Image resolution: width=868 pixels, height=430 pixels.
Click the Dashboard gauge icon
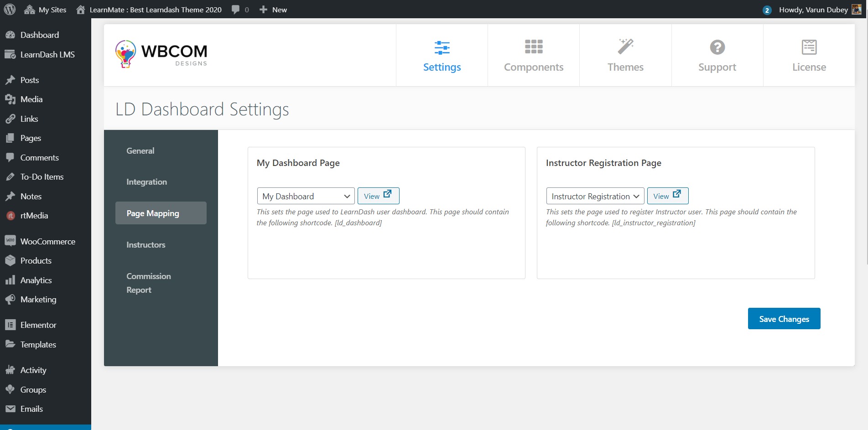[x=10, y=35]
